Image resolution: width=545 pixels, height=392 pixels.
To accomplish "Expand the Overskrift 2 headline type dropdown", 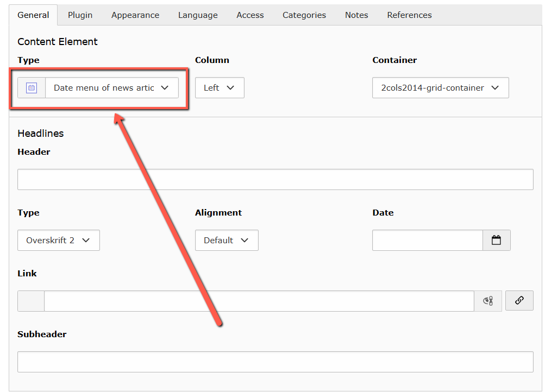I will click(58, 241).
